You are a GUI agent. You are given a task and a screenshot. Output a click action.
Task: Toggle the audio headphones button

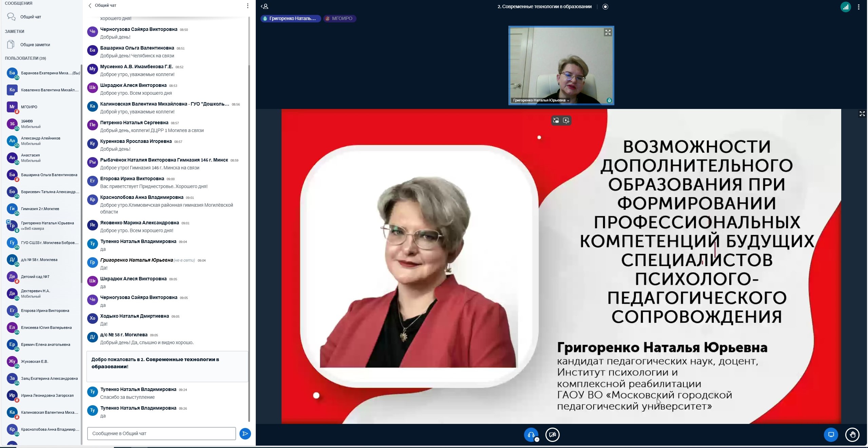click(531, 434)
